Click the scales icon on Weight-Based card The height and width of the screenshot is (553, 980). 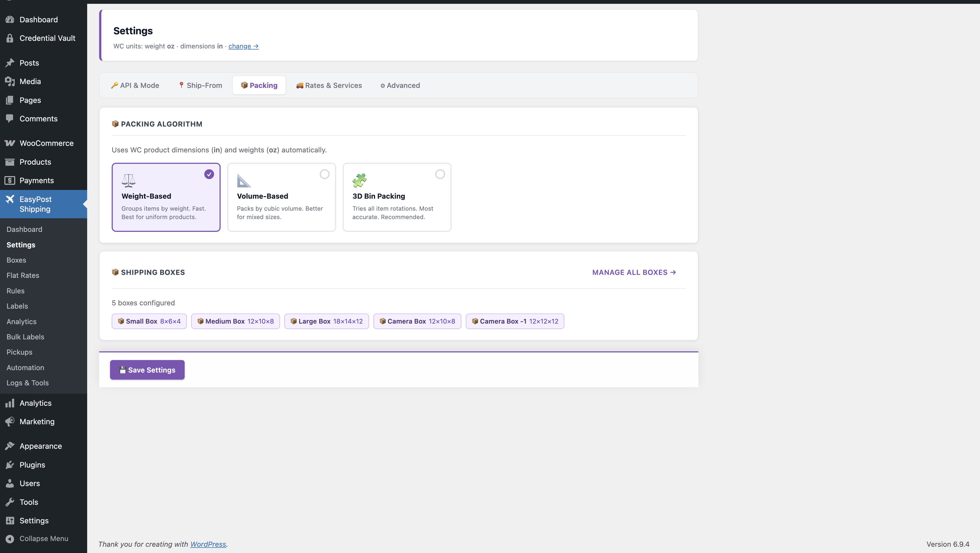click(x=129, y=180)
